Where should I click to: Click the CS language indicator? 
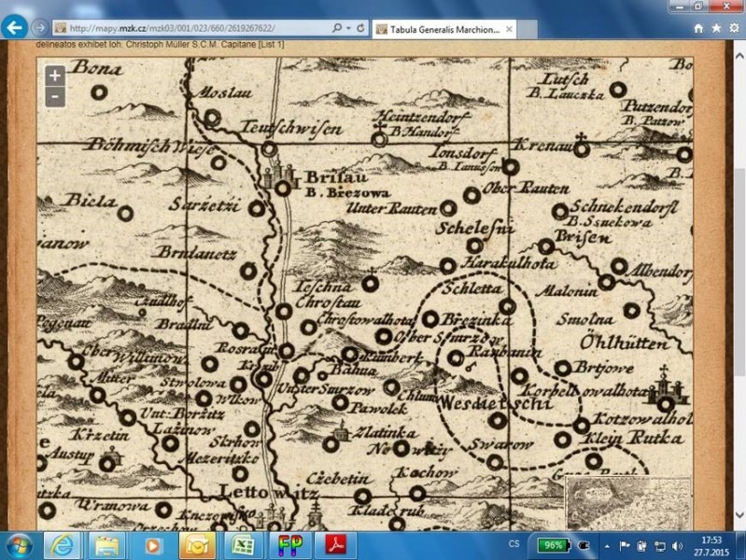point(514,543)
